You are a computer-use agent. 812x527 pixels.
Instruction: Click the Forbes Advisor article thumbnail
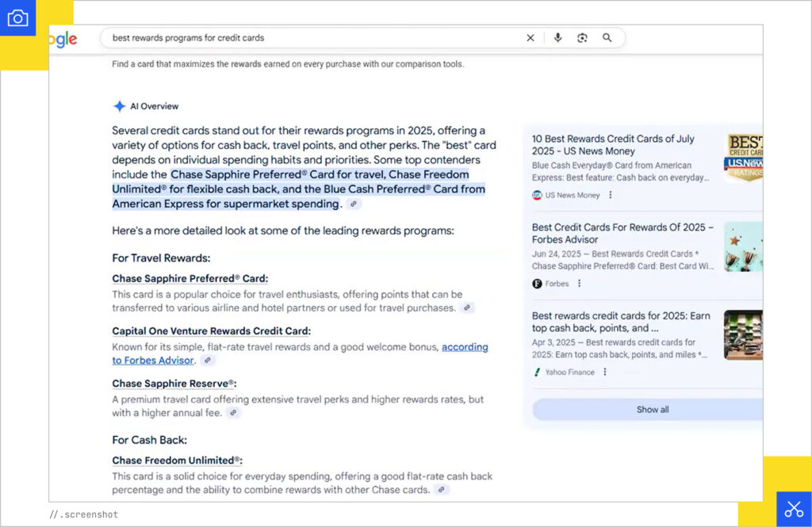(744, 246)
